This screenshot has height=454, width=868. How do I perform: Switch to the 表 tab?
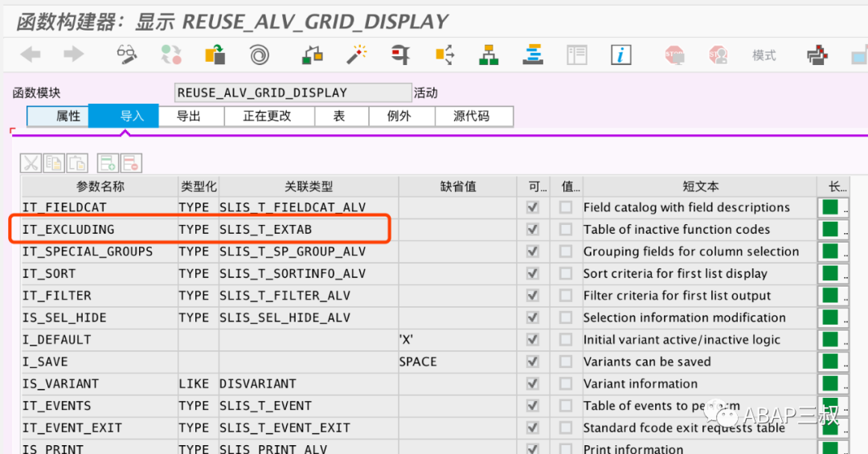click(x=342, y=117)
